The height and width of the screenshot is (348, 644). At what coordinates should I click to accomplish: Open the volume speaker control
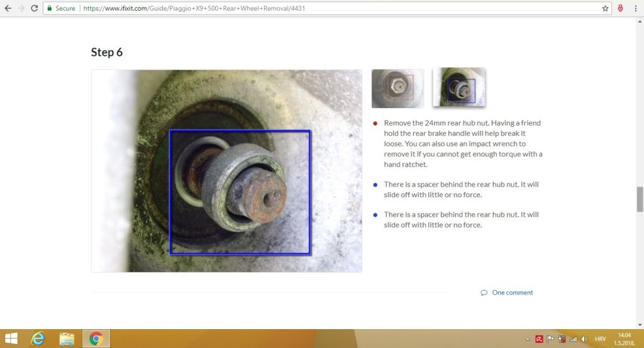click(x=584, y=339)
